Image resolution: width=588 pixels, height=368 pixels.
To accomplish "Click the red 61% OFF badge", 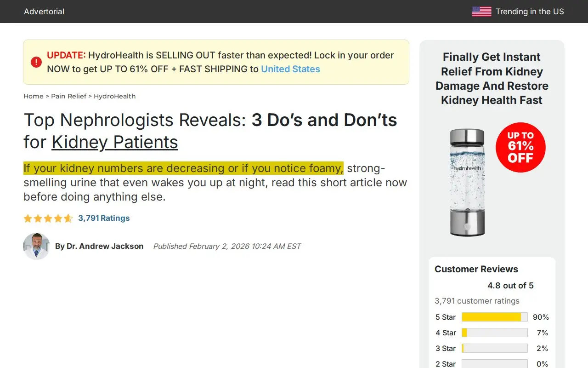I will [x=520, y=147].
